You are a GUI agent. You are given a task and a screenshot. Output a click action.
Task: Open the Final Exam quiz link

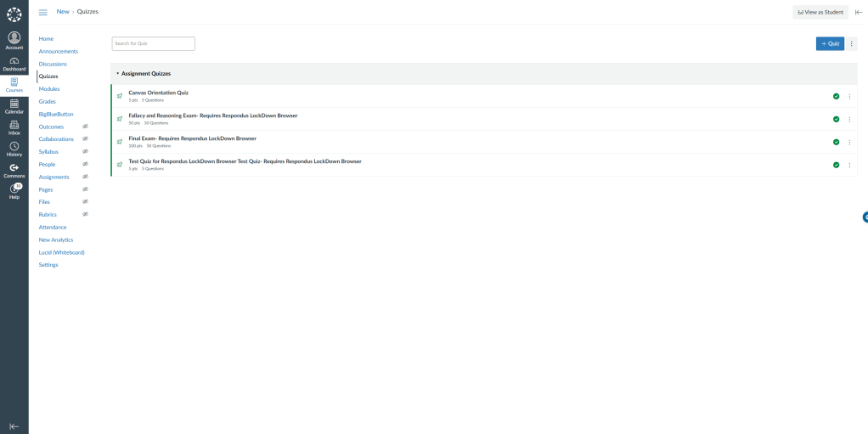coord(192,138)
